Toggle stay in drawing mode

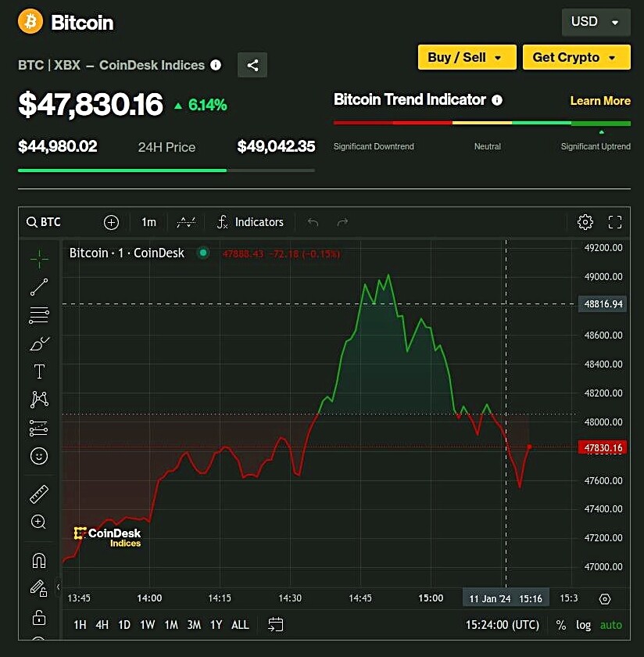pos(38,588)
